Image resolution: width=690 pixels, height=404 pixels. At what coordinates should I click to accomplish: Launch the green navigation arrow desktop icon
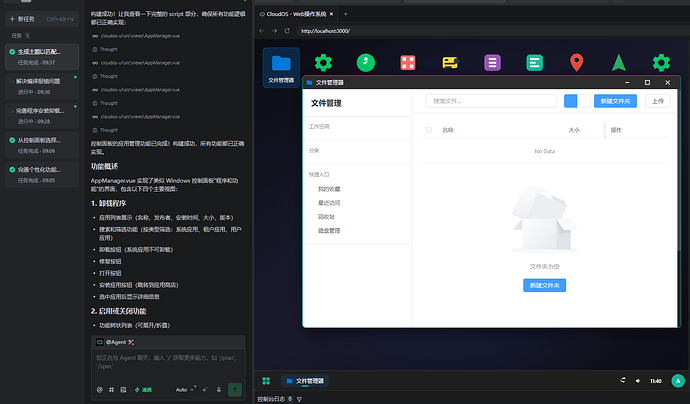pyautogui.click(x=619, y=63)
